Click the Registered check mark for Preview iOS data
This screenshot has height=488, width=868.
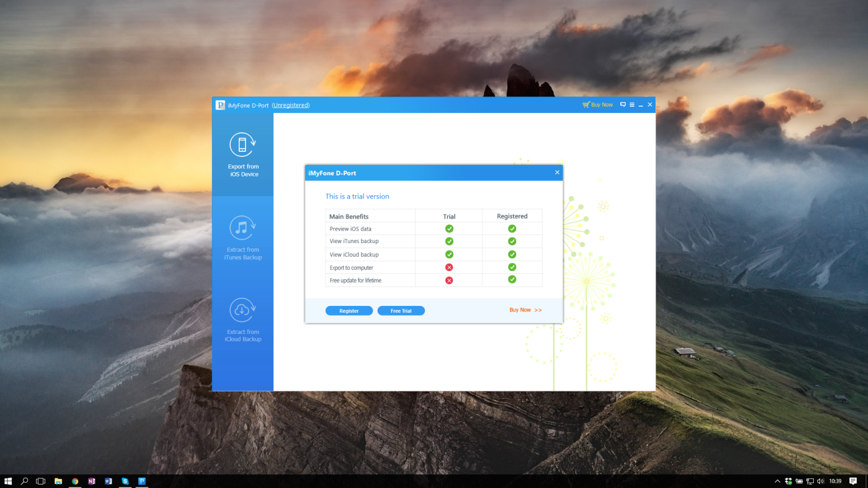point(512,228)
